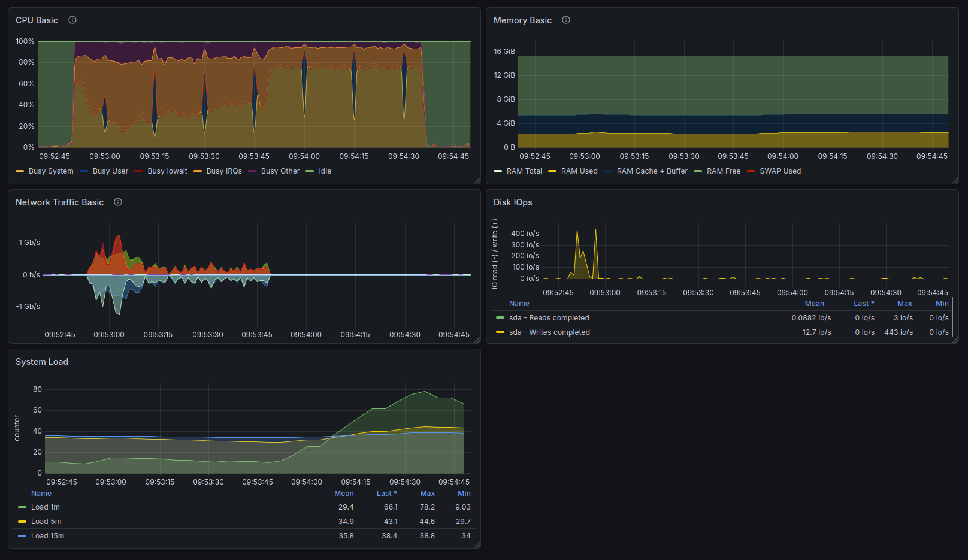Sort System Load legend by Max
968x560 pixels.
point(427,494)
